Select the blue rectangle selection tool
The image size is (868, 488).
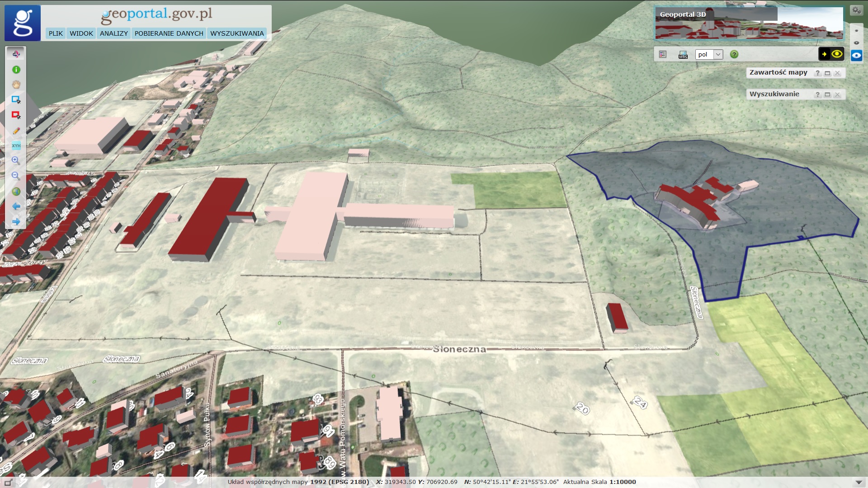[16, 100]
